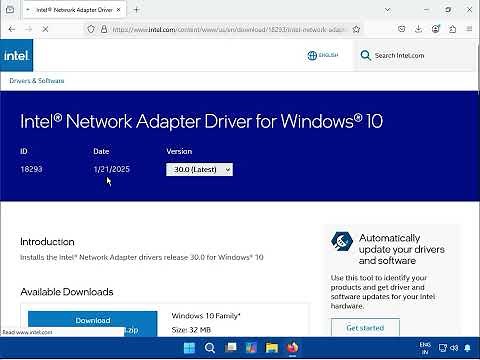Click the Intel logo
The image size is (480, 360).
16,55
